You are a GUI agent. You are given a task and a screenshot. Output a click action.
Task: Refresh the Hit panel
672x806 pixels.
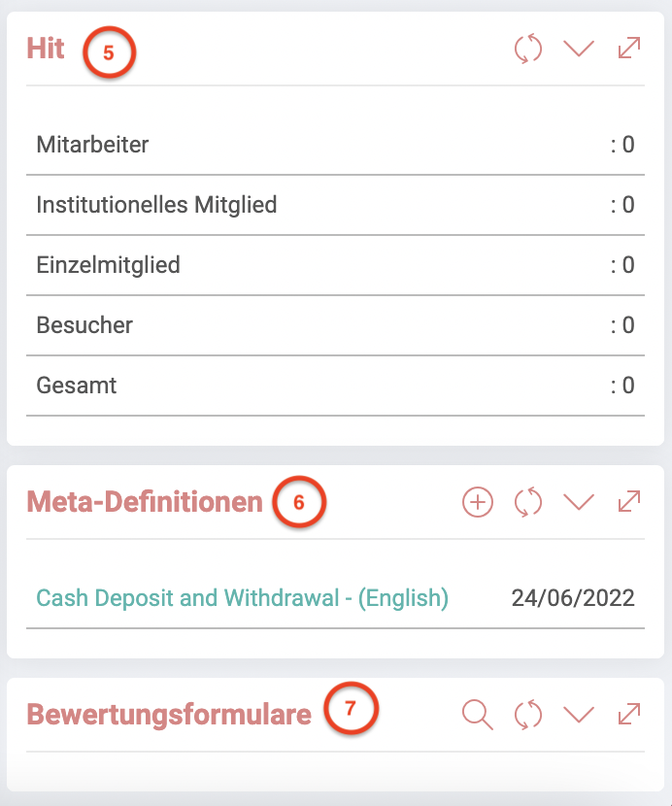[x=528, y=49]
